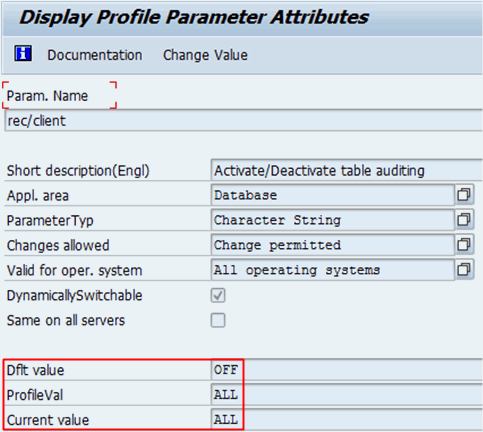
Task: Click the Display Profile Parameter Attributes title
Action: (194, 17)
